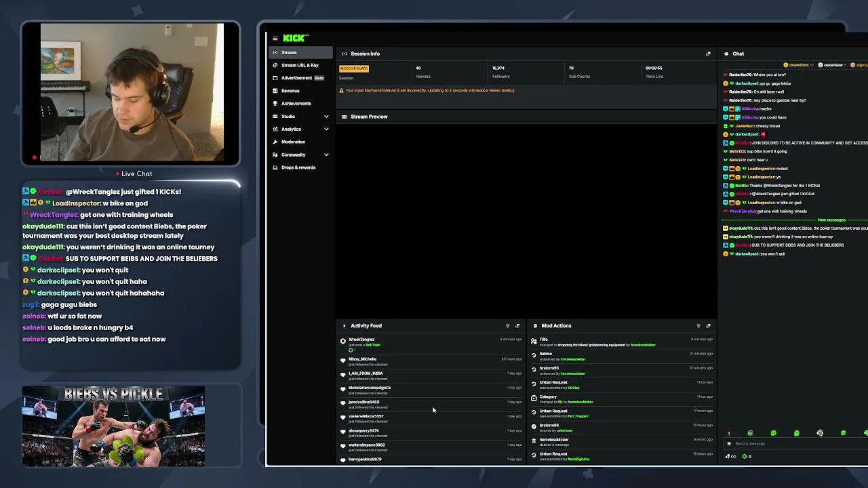Open the Achievements page
This screenshot has height=488, width=868.
(300, 104)
